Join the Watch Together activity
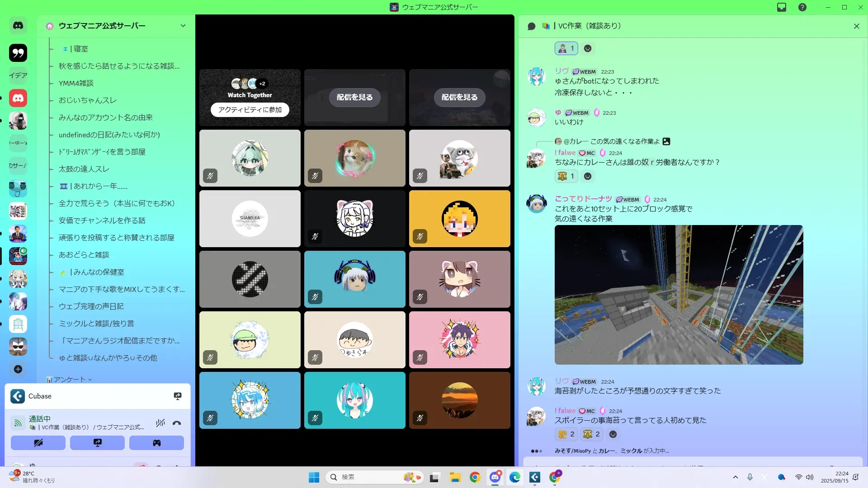The width and height of the screenshot is (868, 488). pos(250,110)
